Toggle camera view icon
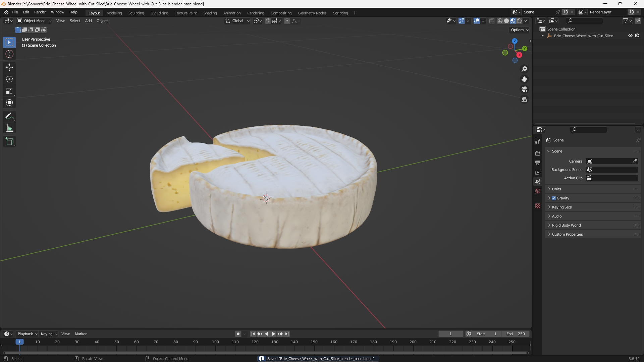 (x=524, y=89)
